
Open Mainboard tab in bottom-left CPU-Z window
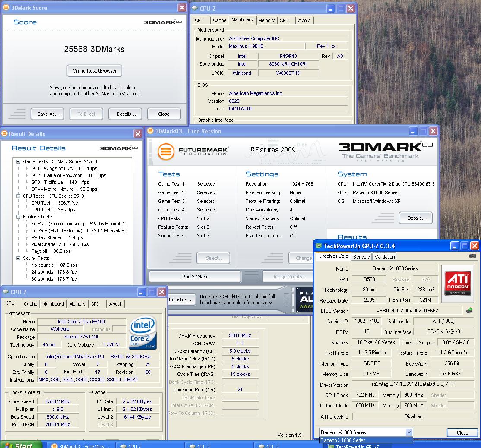53,304
